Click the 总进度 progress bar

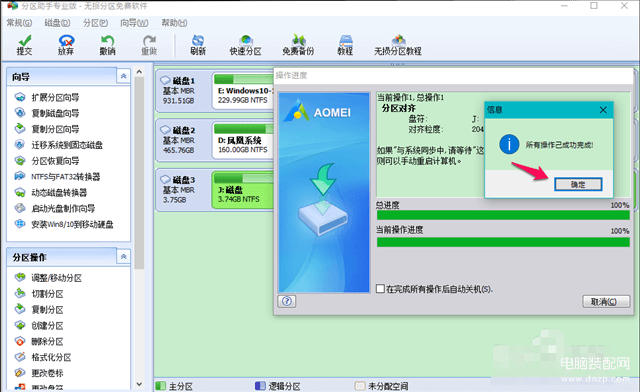pos(503,215)
